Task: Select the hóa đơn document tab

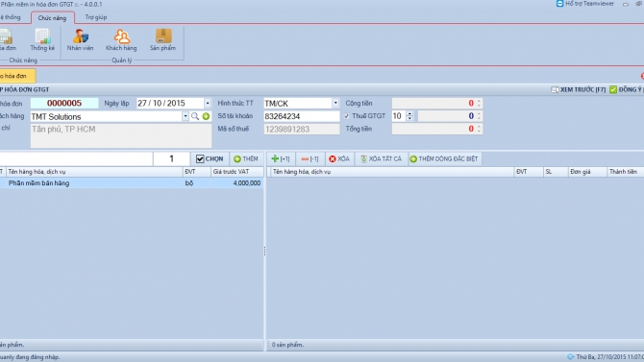Action: coord(17,76)
